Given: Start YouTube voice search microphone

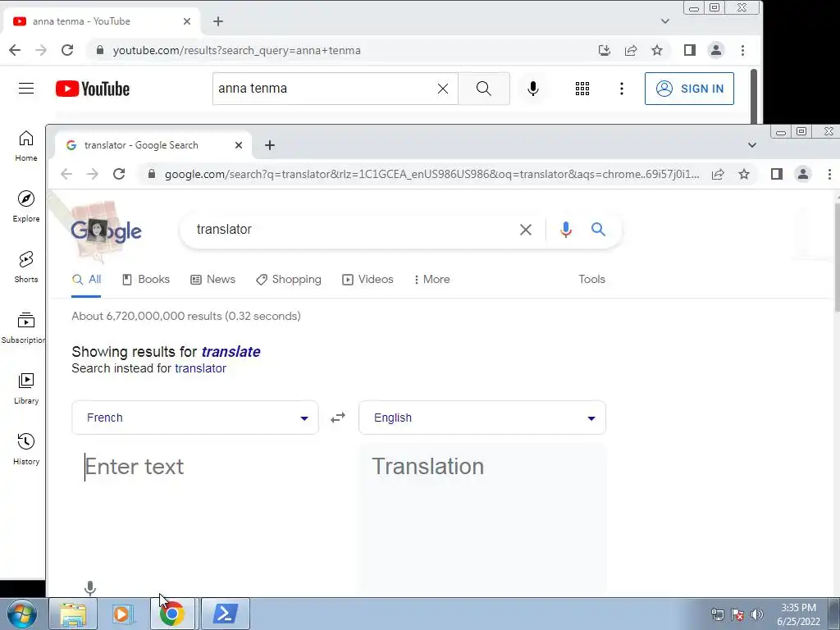Looking at the screenshot, I should (532, 89).
